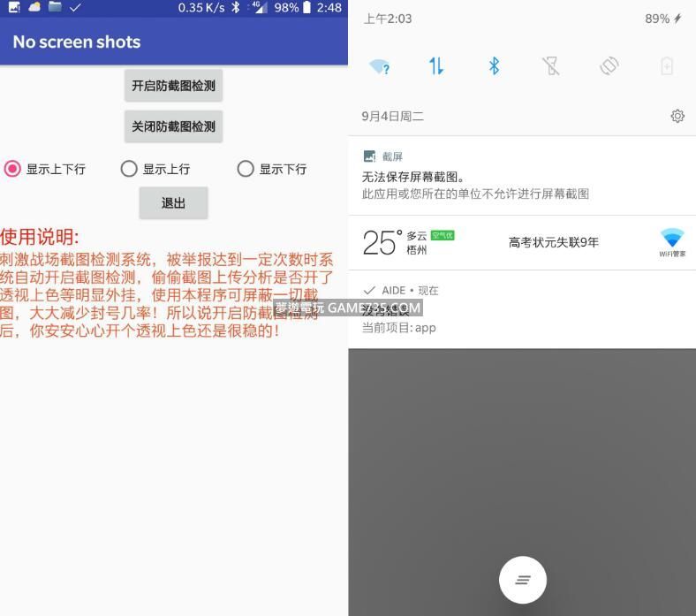Viewport: 696px width, 616px height.
Task: Select the 显示下行 radio option
Action: click(272, 169)
